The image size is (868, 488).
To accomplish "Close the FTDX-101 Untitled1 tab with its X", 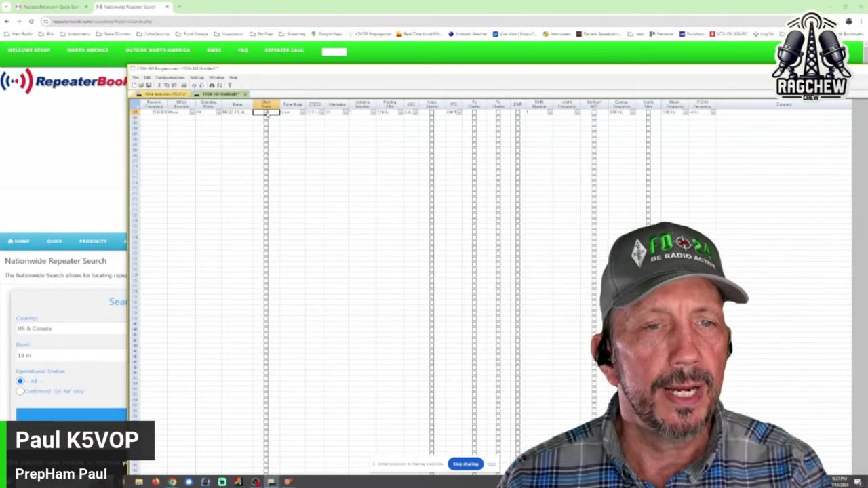I will point(245,94).
